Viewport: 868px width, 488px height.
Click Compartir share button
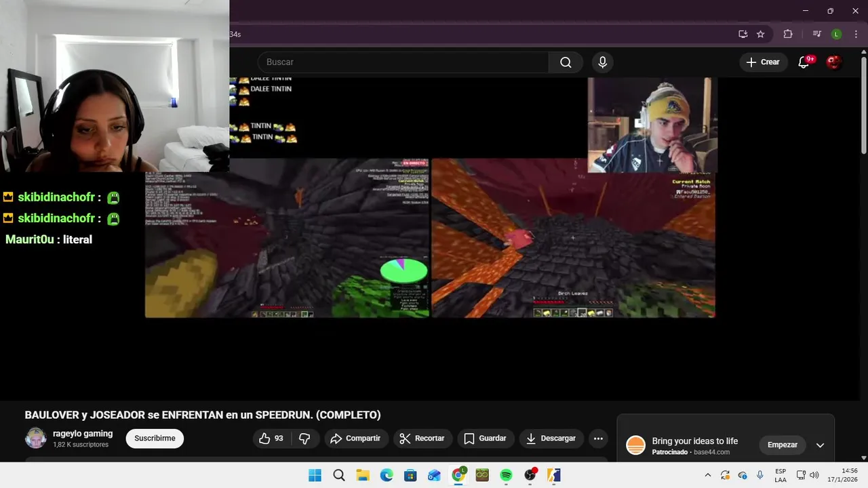(x=356, y=439)
